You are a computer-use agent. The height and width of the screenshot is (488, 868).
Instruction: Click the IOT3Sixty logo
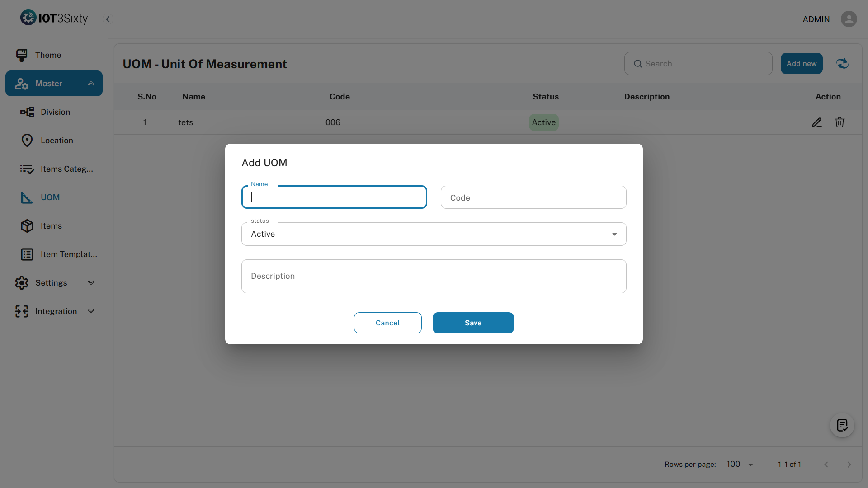coord(54,18)
